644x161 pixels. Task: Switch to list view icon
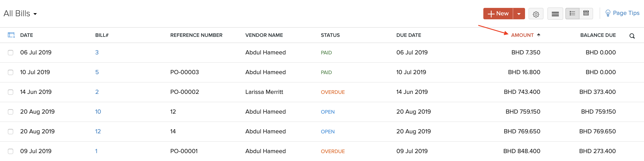[572, 14]
